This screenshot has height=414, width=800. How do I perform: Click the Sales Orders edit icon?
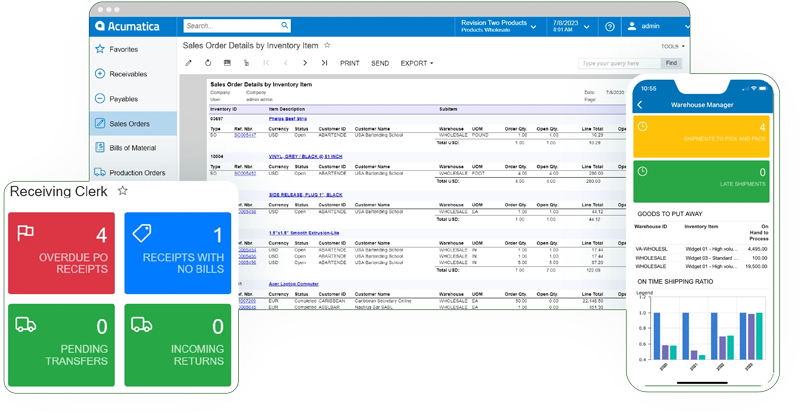point(100,123)
